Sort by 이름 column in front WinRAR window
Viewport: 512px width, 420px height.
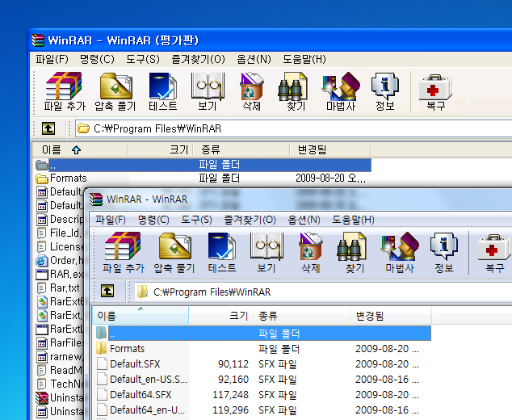click(x=141, y=316)
